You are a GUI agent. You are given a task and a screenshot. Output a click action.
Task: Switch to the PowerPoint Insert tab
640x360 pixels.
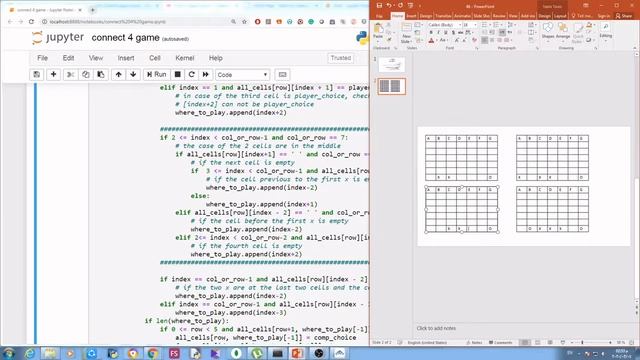point(411,16)
